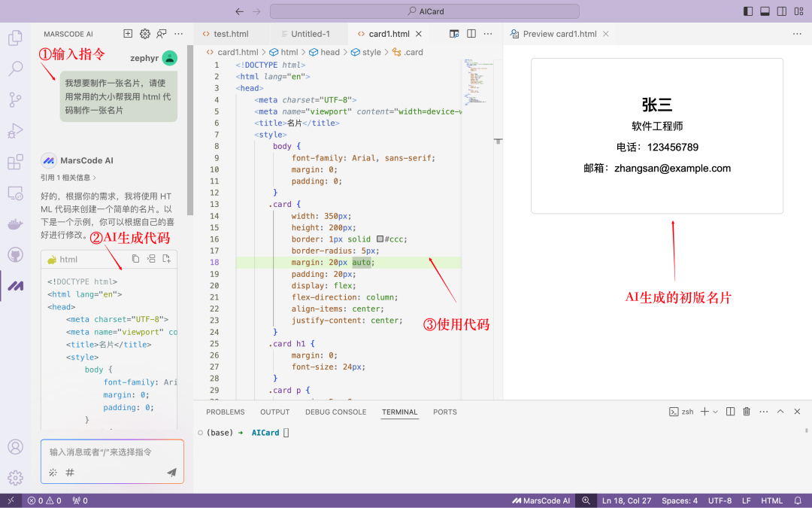Open Source Control in the activity bar
The image size is (812, 508).
coord(15,99)
